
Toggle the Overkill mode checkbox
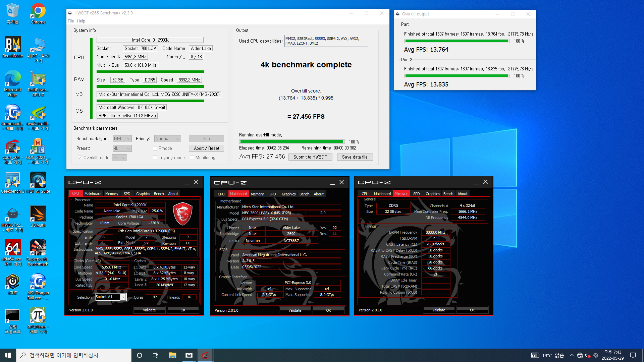80,158
